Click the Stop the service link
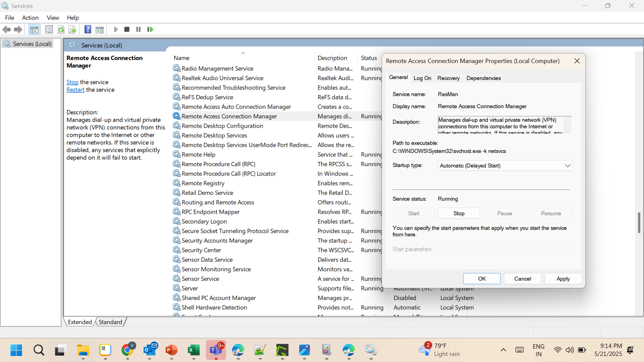This screenshot has width=644, height=362. tap(72, 82)
